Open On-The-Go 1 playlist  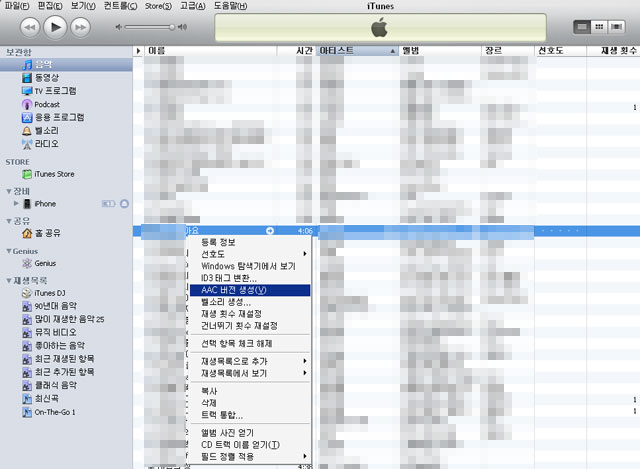click(x=49, y=412)
